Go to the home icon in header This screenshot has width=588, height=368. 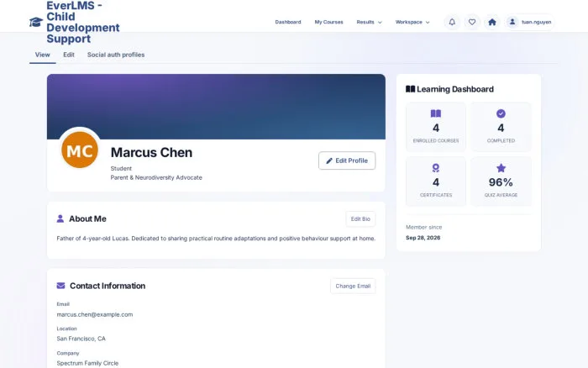coord(492,22)
